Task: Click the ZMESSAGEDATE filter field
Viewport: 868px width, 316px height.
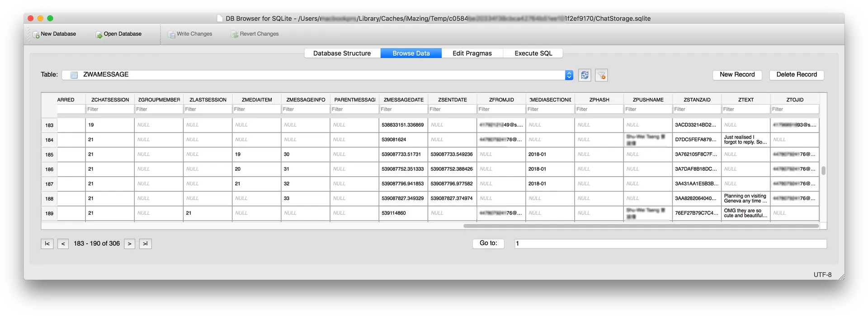Action: pos(403,109)
